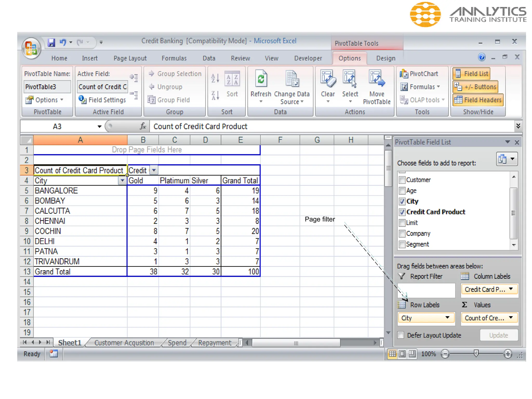Click the Save icon in quick access toolbar
This screenshot has width=532, height=399.
(x=51, y=42)
